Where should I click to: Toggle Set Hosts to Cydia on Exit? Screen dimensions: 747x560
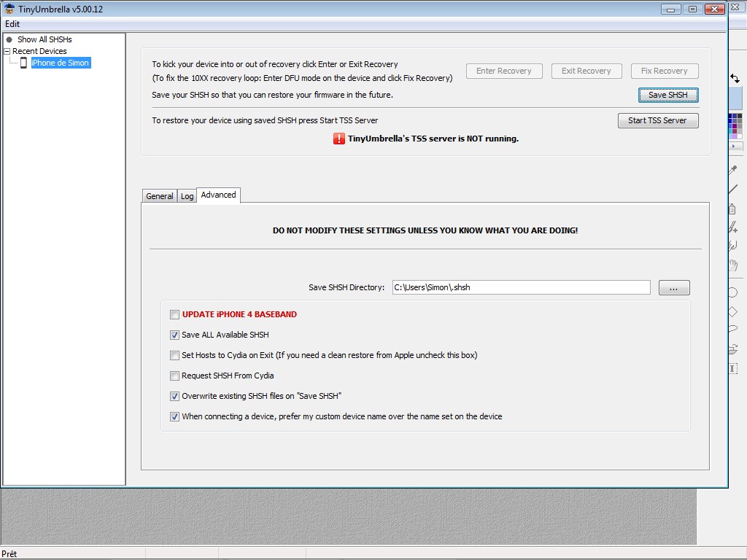point(174,356)
